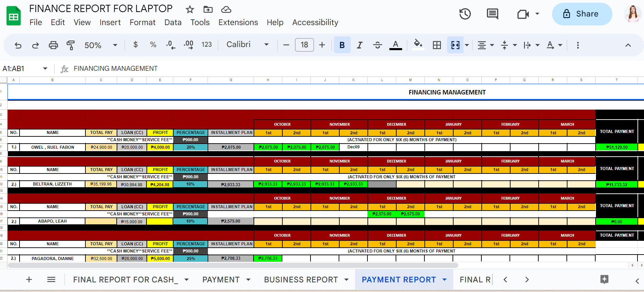Open the Extensions menu
The width and height of the screenshot is (644, 292).
pyautogui.click(x=238, y=22)
